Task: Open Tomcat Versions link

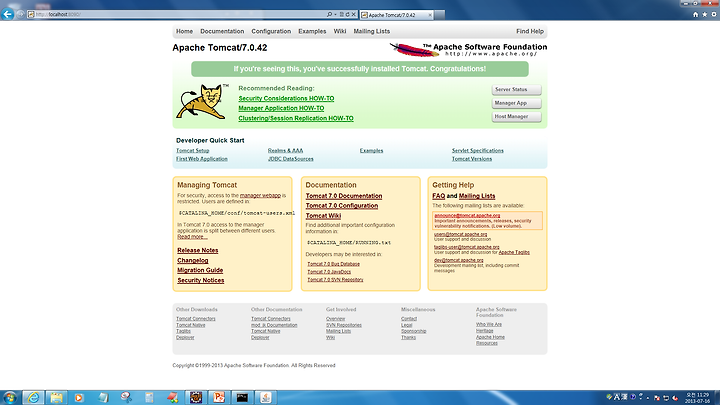Action: coord(472,159)
